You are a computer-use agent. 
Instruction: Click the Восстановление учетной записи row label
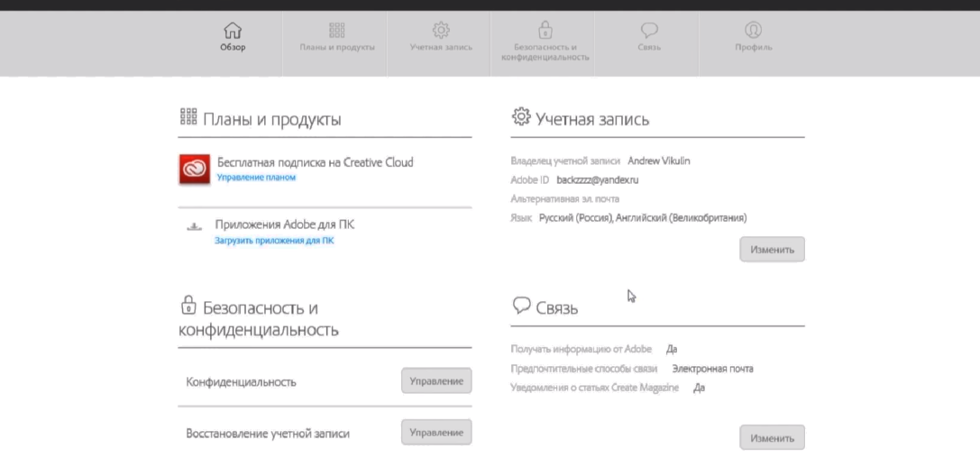coord(268,434)
